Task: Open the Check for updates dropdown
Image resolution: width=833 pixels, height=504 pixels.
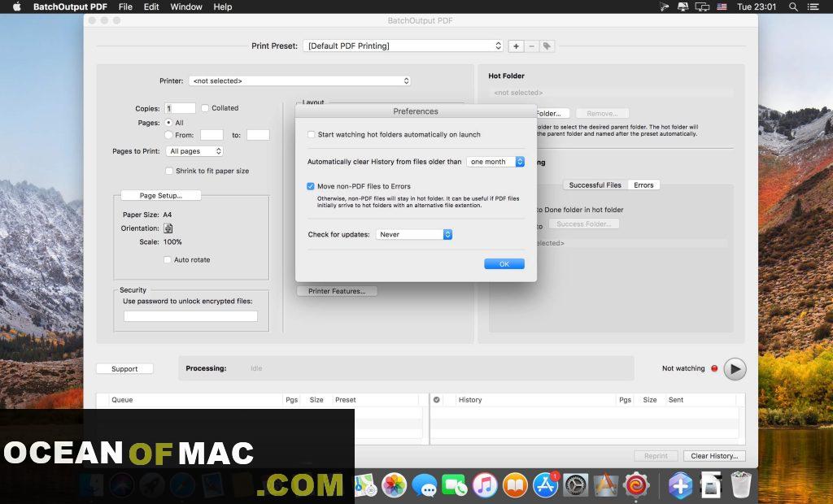Action: 414,235
